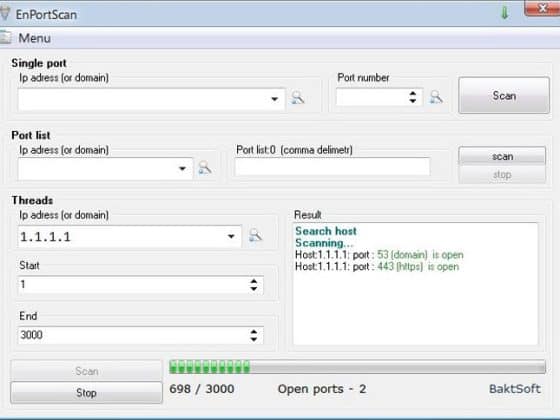
Task: Click the 'Port list' section heading
Action: [x=31, y=135]
